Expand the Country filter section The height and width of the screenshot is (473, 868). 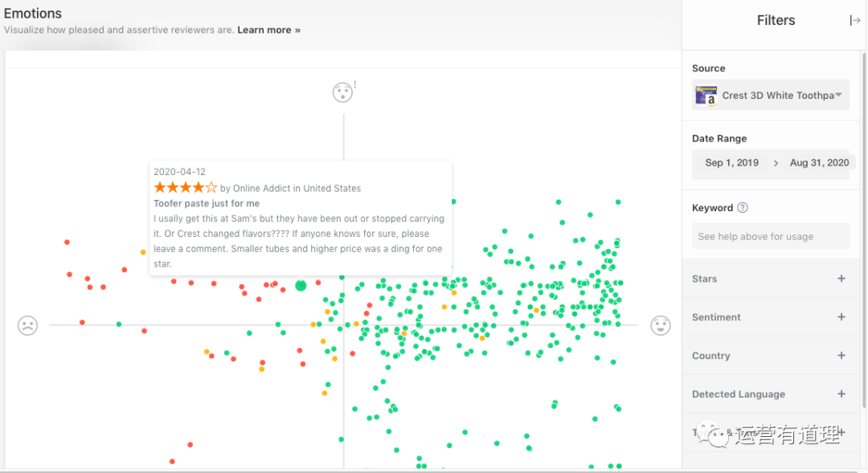point(841,356)
